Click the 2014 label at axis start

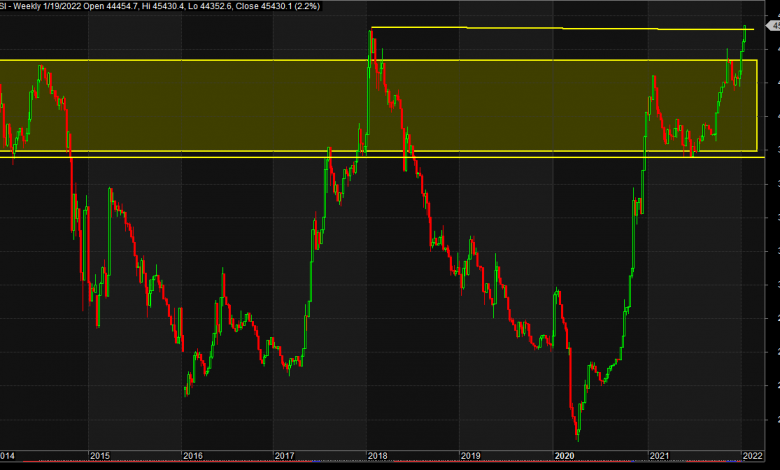tap(9, 455)
